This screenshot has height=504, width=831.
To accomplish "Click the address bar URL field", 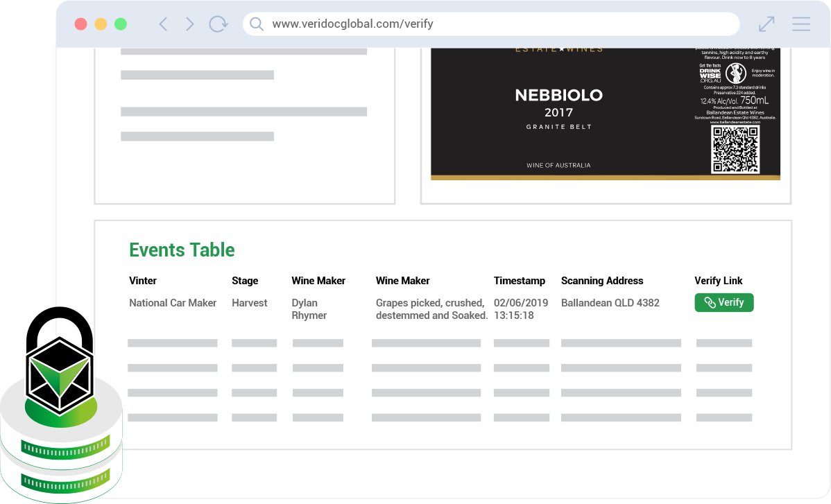I will pyautogui.click(x=486, y=24).
